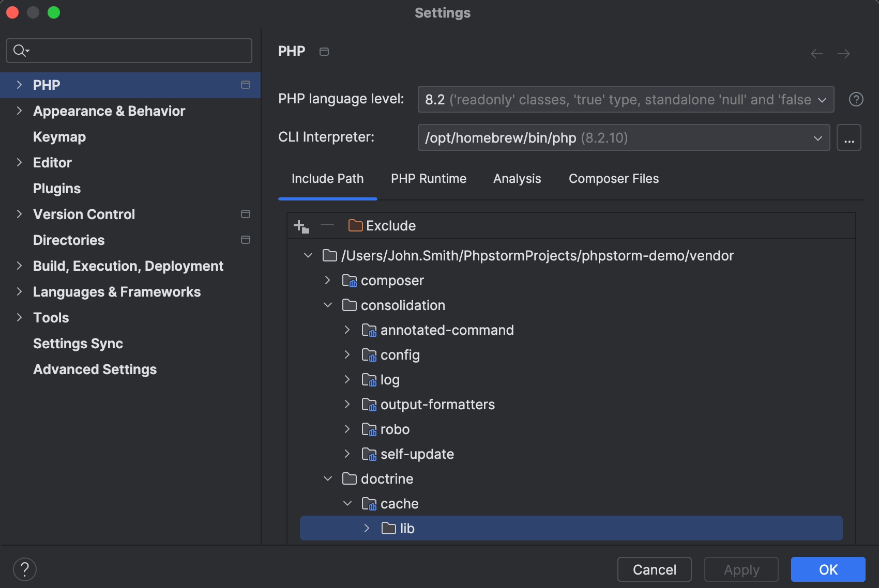This screenshot has height=588, width=879.
Task: Open the CLI Interpreter dropdown
Action: [x=623, y=138]
